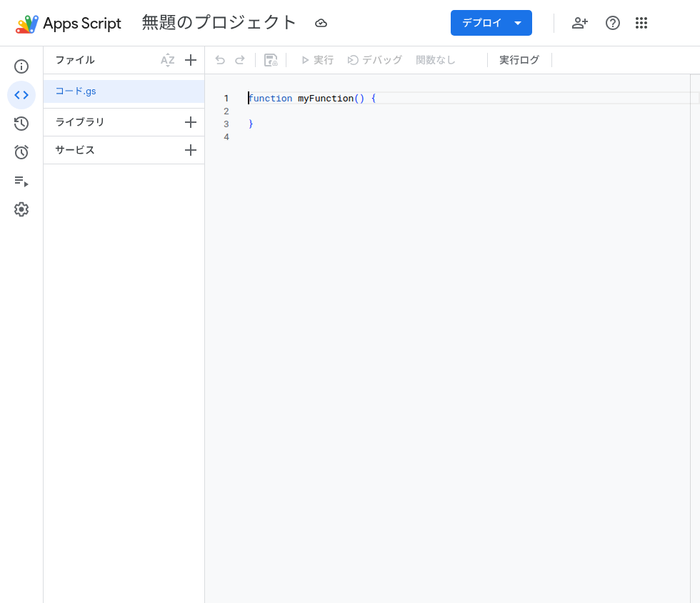Share project via add-person icon

coord(579,23)
